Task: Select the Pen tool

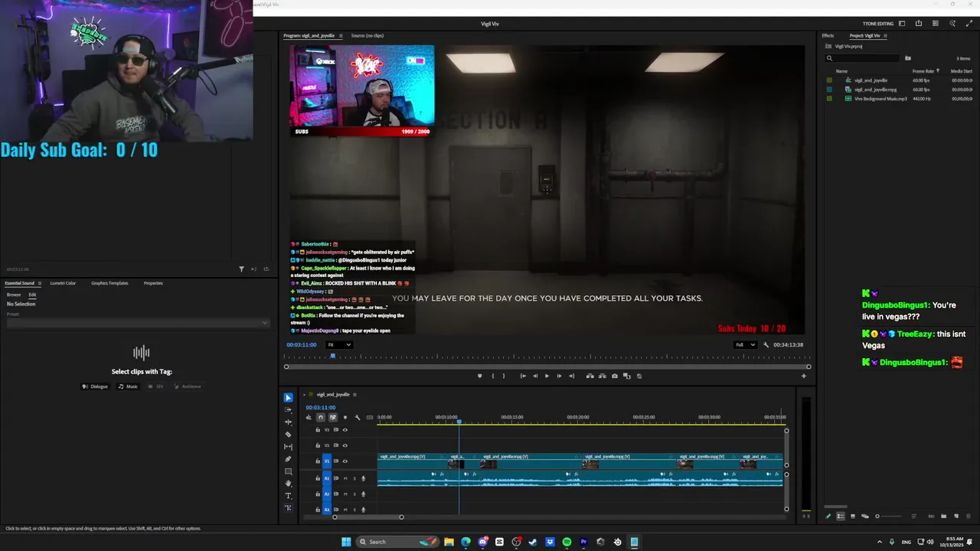Action: point(289,459)
